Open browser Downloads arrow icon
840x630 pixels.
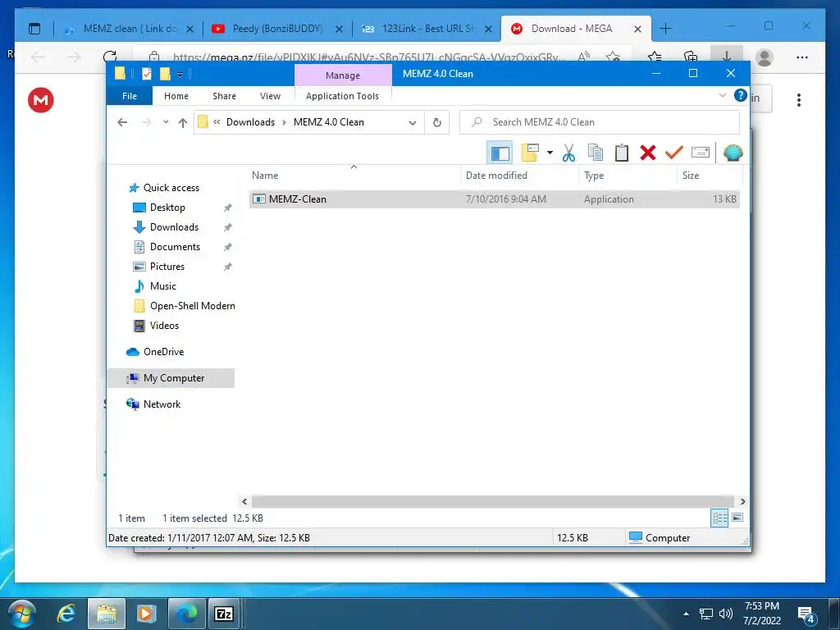(727, 57)
